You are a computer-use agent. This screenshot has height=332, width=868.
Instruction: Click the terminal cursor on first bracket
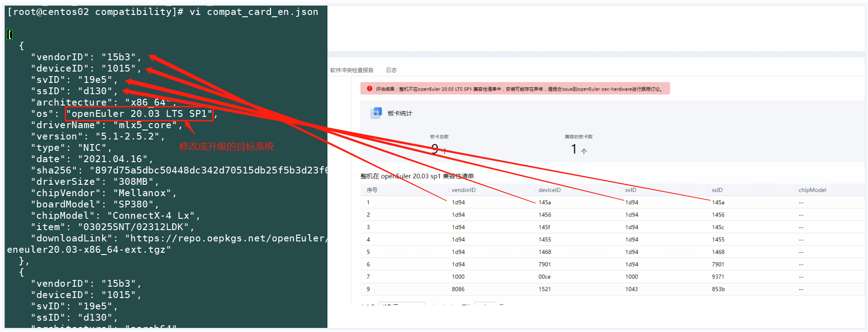point(10,34)
